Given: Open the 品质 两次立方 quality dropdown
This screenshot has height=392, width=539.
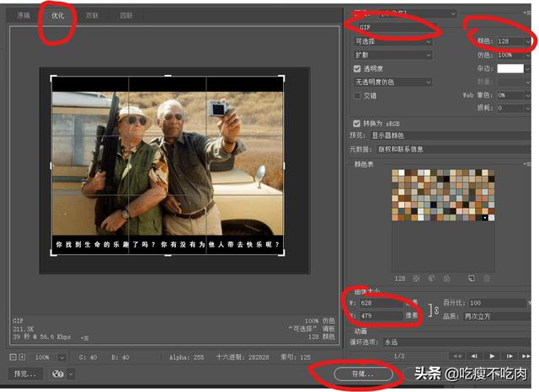Looking at the screenshot, I should point(497,316).
